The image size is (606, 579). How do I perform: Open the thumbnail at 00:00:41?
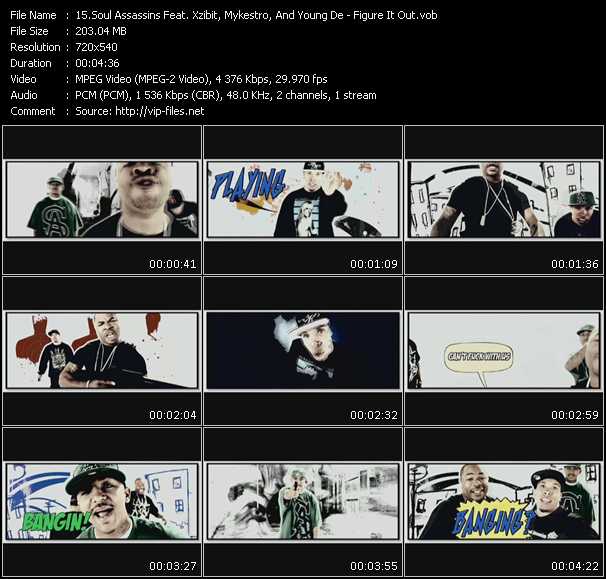(102, 199)
